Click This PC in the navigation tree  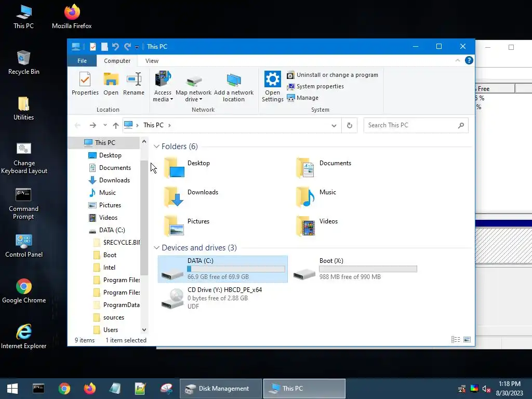[x=105, y=143]
